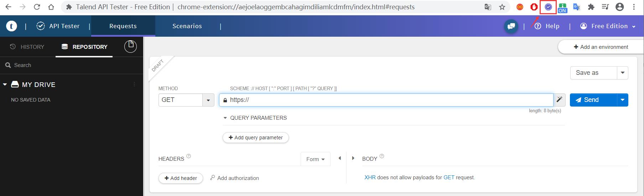The height and width of the screenshot is (196, 644).
Task: Open the Talend API Tester extension icon
Action: (548, 7)
